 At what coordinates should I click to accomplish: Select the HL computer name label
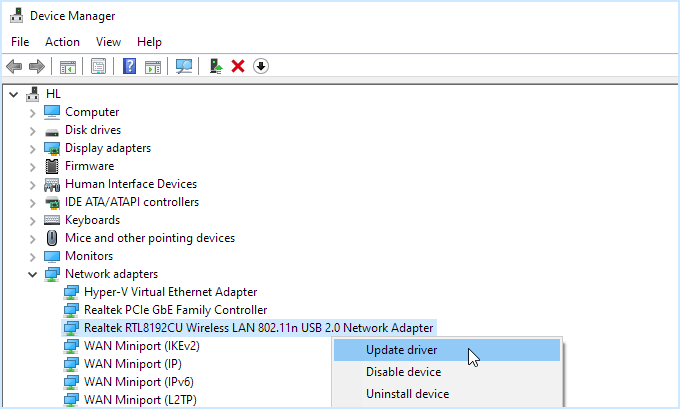(x=53, y=94)
